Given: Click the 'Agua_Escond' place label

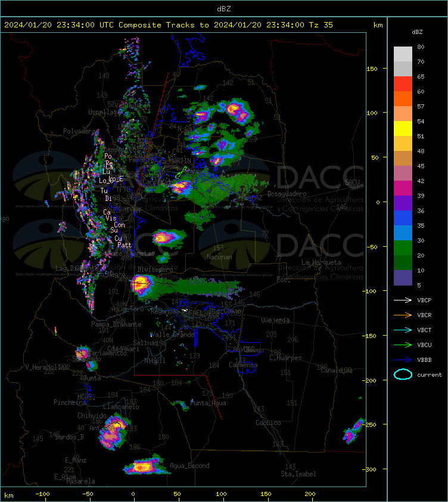Looking at the screenshot, I should pyautogui.click(x=189, y=466).
